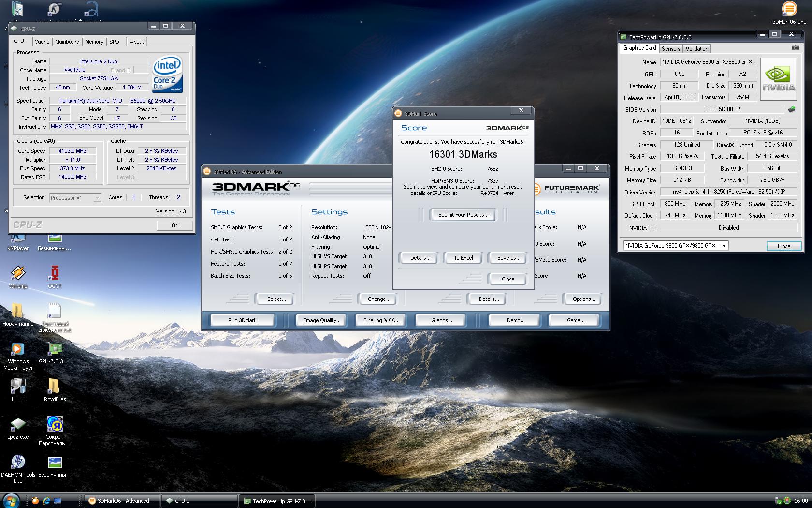Open the Validation tab in GPU-Z
Image resolution: width=812 pixels, height=508 pixels.
pos(697,48)
